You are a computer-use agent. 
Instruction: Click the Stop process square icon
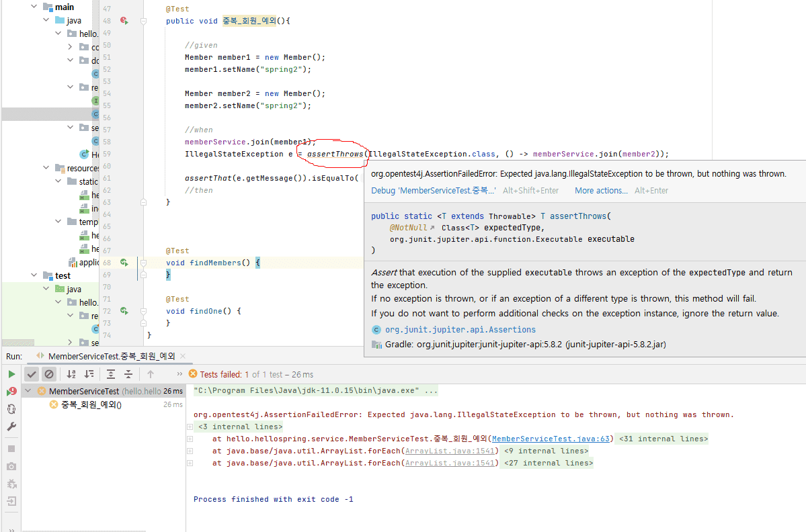pos(11,449)
